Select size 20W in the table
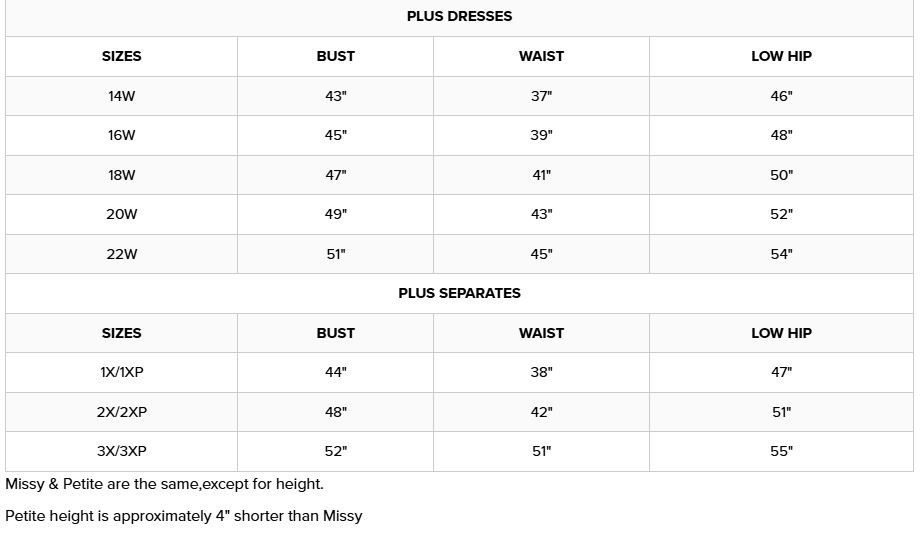This screenshot has height=533, width=921. [121, 214]
